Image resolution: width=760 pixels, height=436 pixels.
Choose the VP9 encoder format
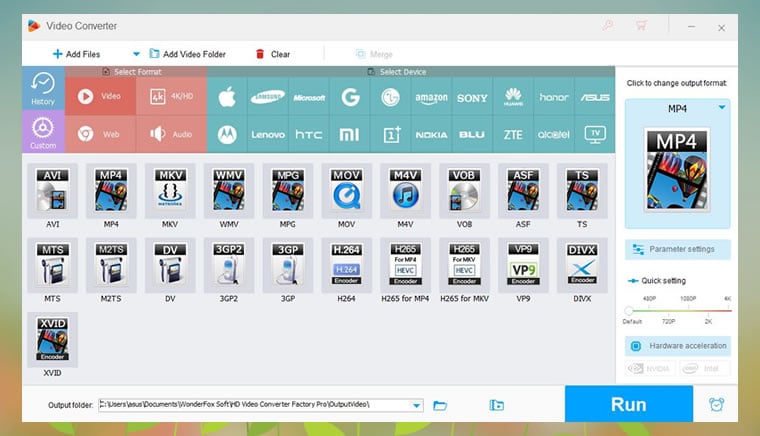coord(523,265)
